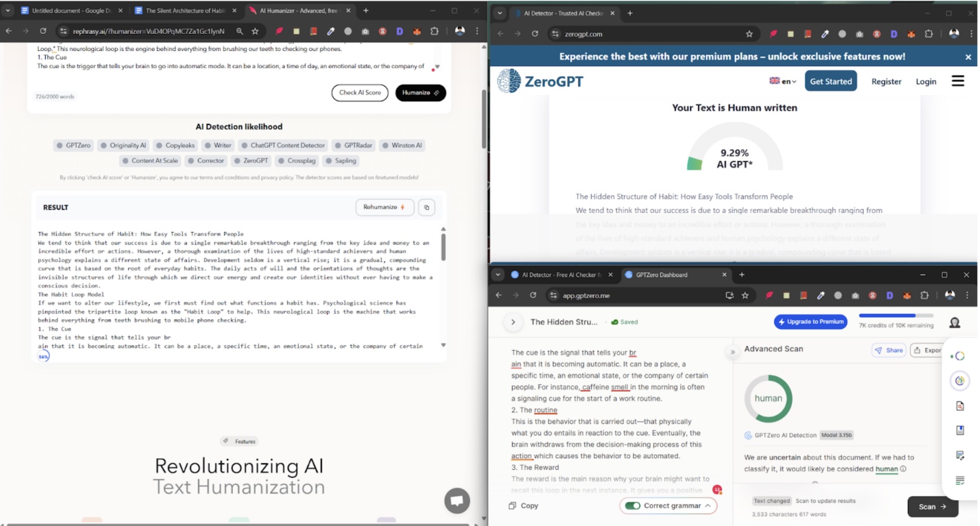Open the tab search dropdown in the GPTZero window

tap(498, 275)
